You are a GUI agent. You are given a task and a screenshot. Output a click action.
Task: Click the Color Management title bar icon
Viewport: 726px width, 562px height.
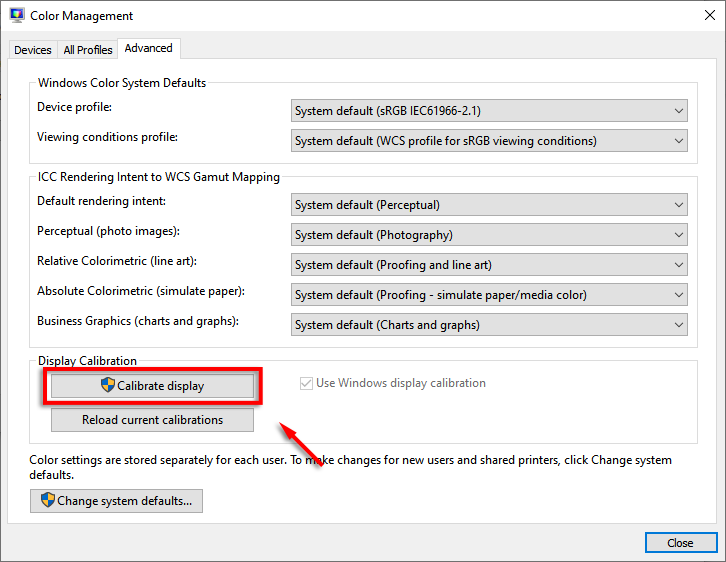tap(17, 16)
